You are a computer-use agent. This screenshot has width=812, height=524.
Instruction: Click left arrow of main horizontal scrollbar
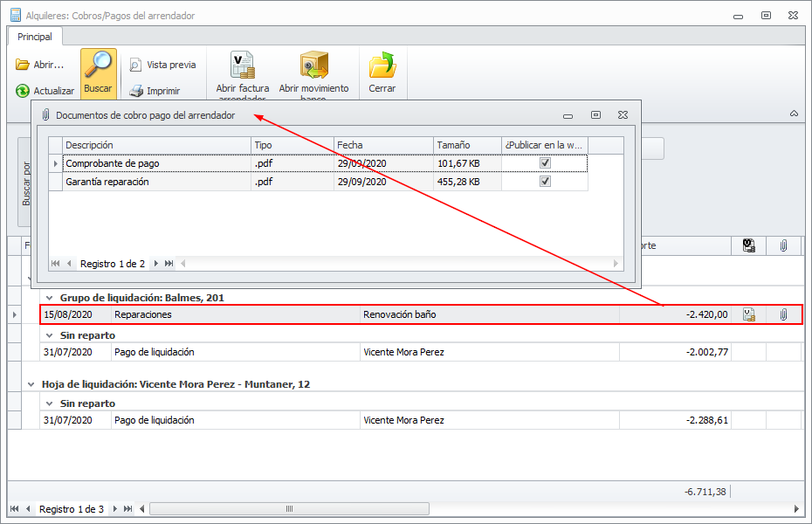point(142,509)
